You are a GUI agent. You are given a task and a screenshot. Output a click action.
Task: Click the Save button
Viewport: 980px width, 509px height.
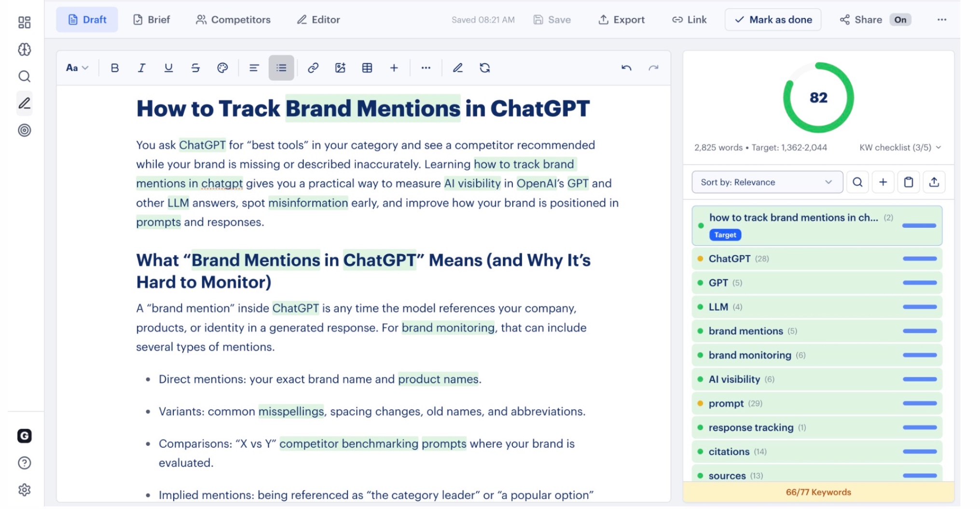pos(552,20)
